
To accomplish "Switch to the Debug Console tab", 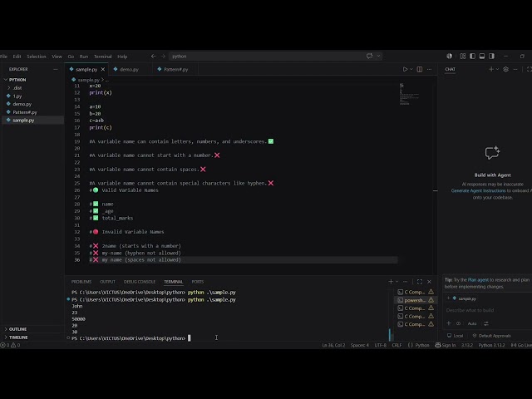I will [x=140, y=282].
